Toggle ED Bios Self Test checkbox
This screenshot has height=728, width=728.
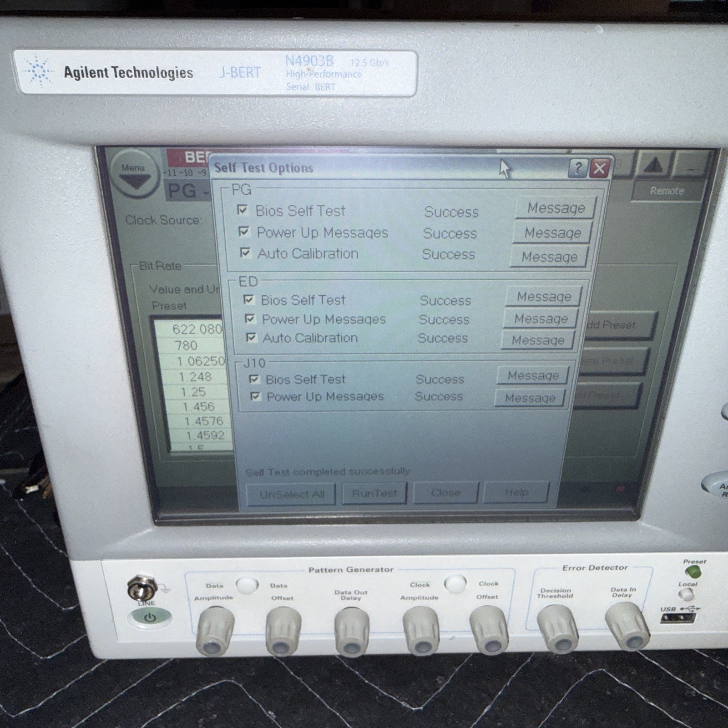[x=249, y=299]
